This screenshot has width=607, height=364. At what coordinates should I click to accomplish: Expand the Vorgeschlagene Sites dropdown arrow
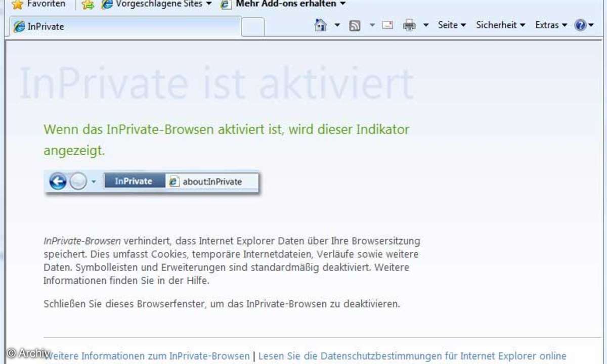pyautogui.click(x=209, y=4)
